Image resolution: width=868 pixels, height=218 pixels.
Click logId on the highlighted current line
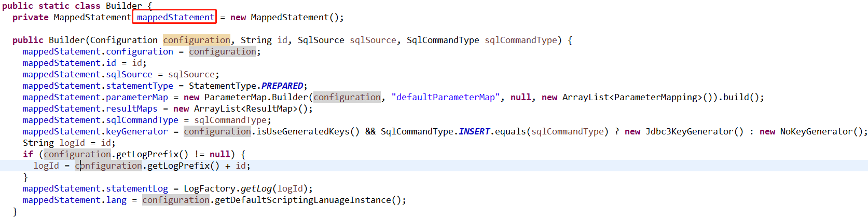pos(46,166)
